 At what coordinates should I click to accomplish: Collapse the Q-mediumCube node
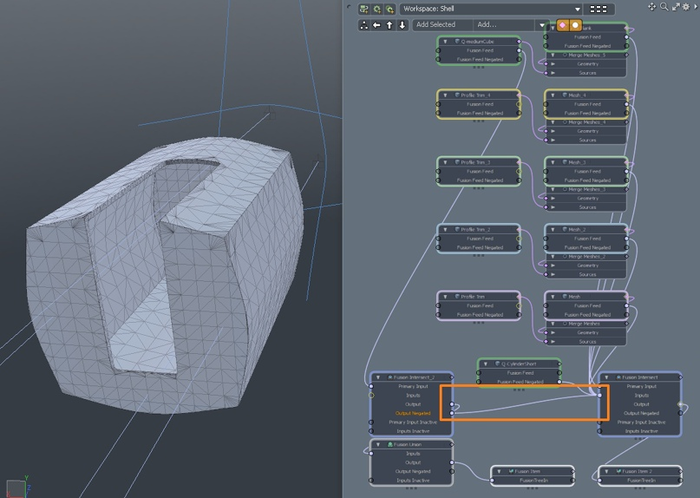click(x=445, y=42)
